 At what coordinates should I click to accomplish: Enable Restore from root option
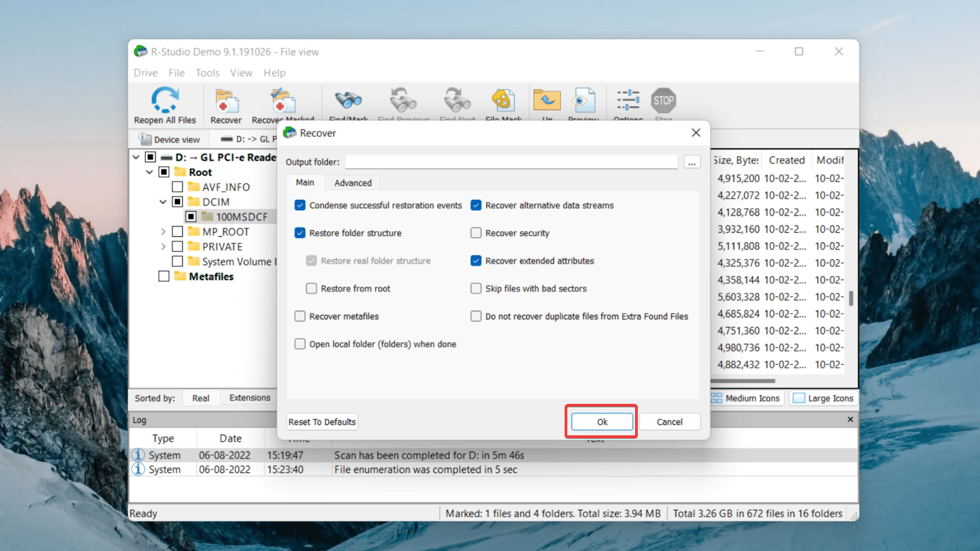311,288
